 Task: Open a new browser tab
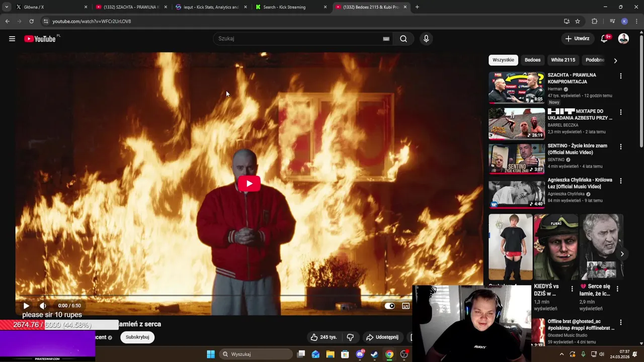(417, 7)
